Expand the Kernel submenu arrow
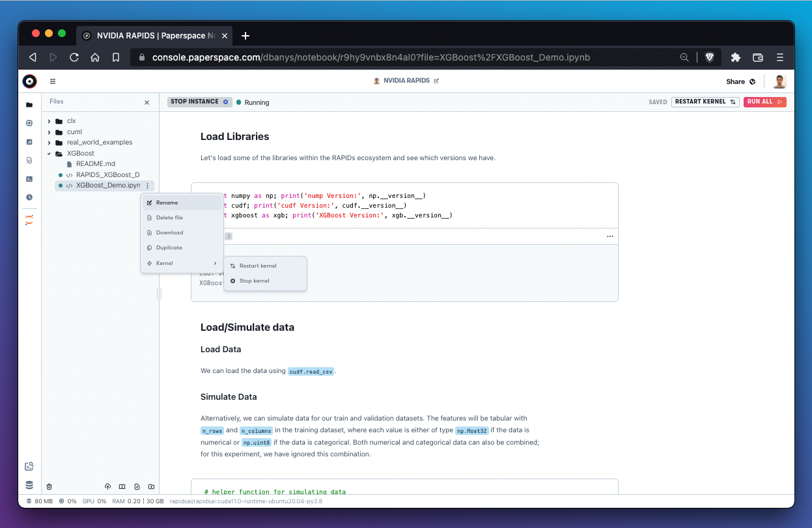Screen dimensions: 812x528 pyautogui.click(x=216, y=263)
